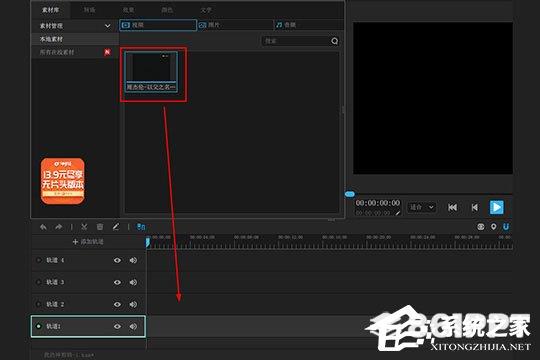Redo the edit in timeline toolbar
Image resolution: width=540 pixels, height=360 pixels.
(59, 227)
